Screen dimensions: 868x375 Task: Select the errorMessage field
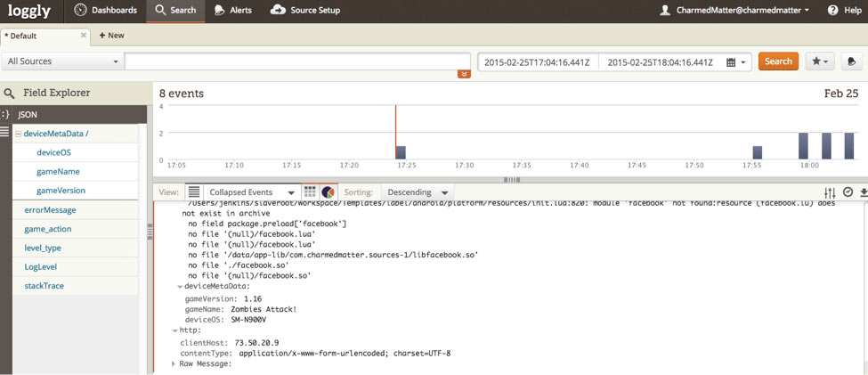(50, 210)
